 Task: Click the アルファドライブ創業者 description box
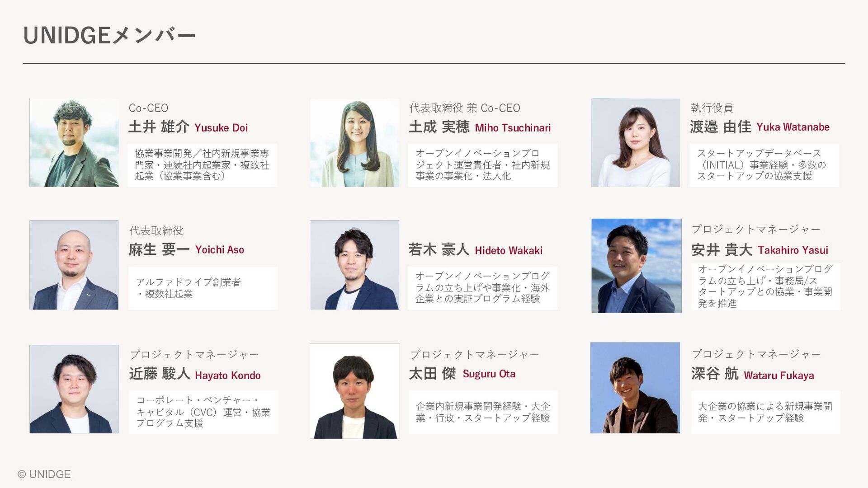[203, 288]
